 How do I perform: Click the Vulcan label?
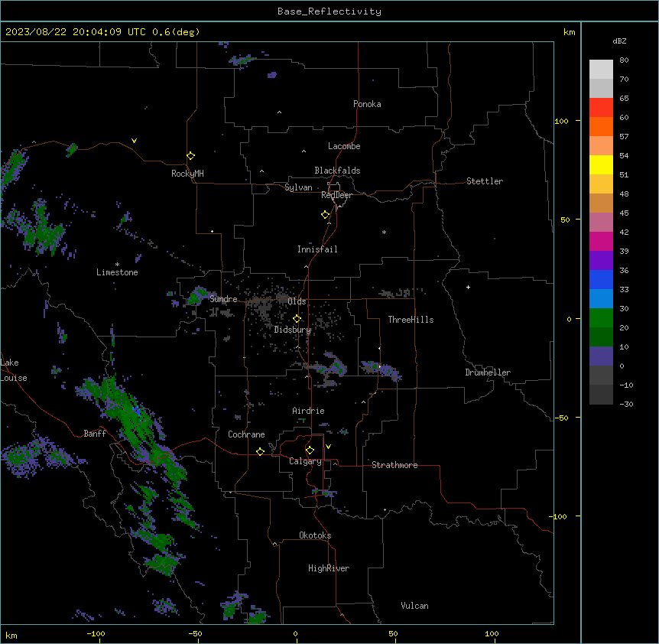(x=414, y=606)
